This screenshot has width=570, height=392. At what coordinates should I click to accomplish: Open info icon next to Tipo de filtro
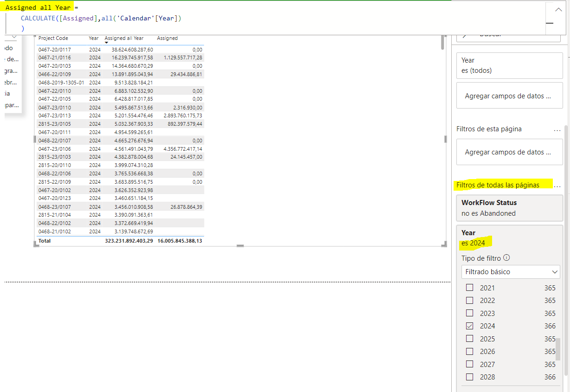[506, 258]
